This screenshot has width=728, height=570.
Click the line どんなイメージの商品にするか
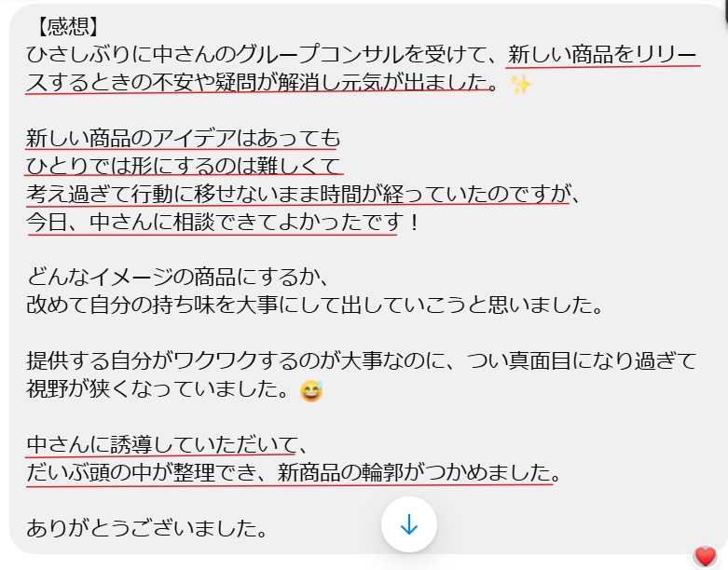[x=177, y=278]
